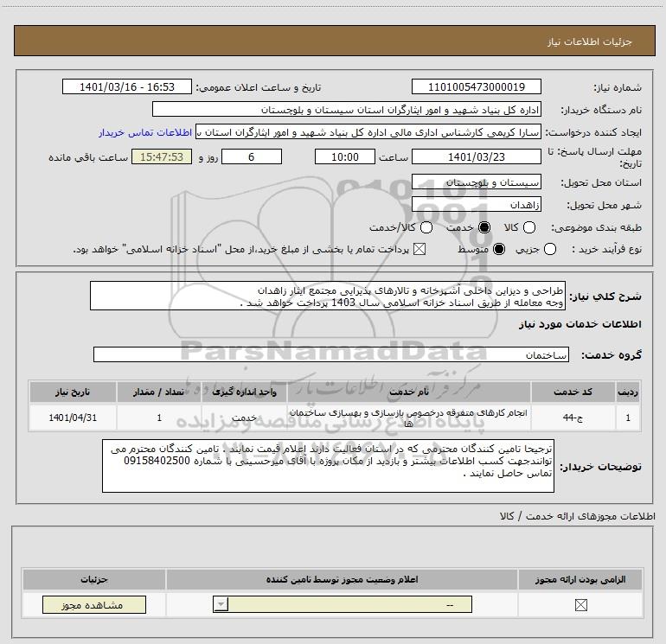This screenshot has width=666, height=644.
Task: Select the کالا/خدمت radio button
Action: point(426,227)
